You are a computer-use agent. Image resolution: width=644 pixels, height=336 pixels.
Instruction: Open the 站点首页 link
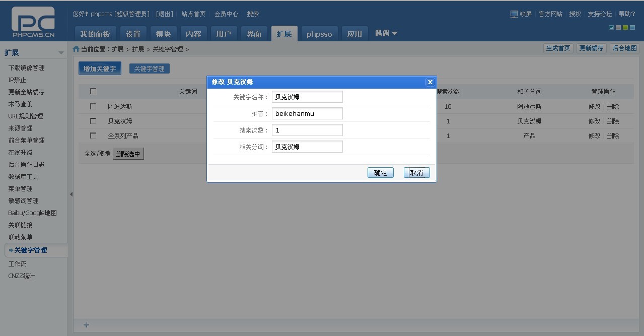193,14
